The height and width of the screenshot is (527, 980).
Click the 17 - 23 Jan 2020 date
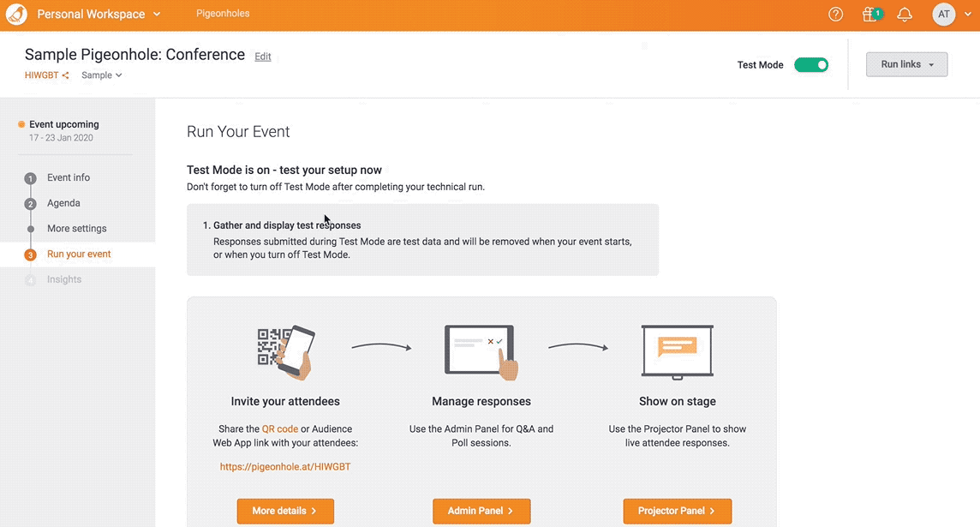(61, 137)
